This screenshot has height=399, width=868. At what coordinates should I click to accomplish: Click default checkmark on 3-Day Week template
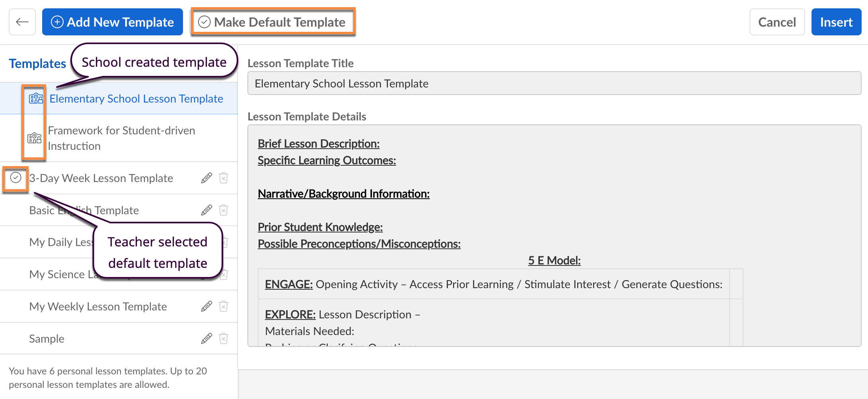coord(16,178)
